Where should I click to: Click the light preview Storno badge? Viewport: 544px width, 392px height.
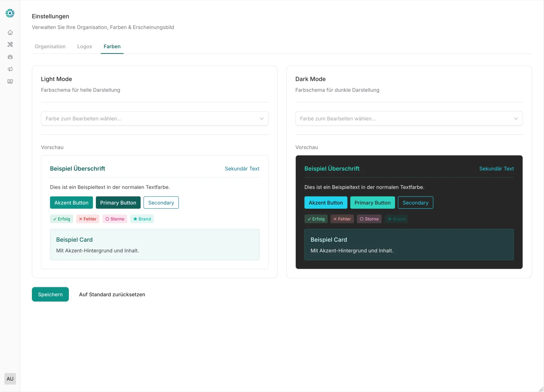tap(115, 219)
